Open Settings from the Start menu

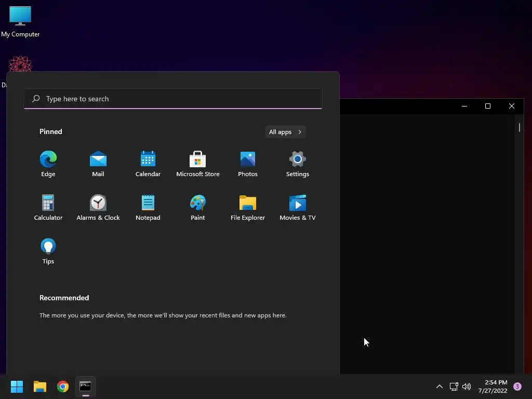pos(298,164)
